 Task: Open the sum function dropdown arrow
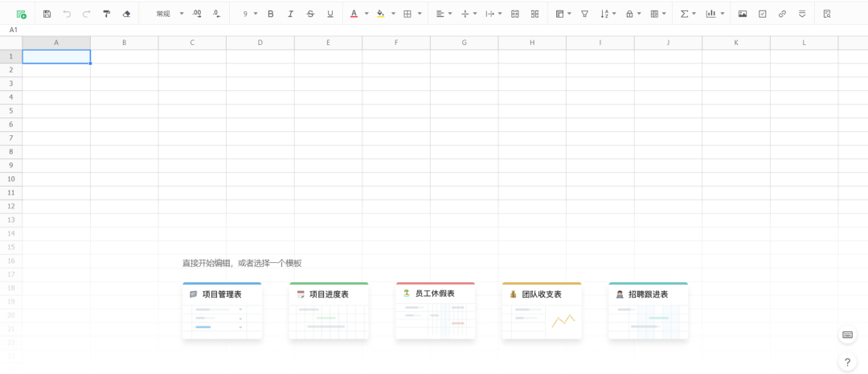(x=694, y=14)
